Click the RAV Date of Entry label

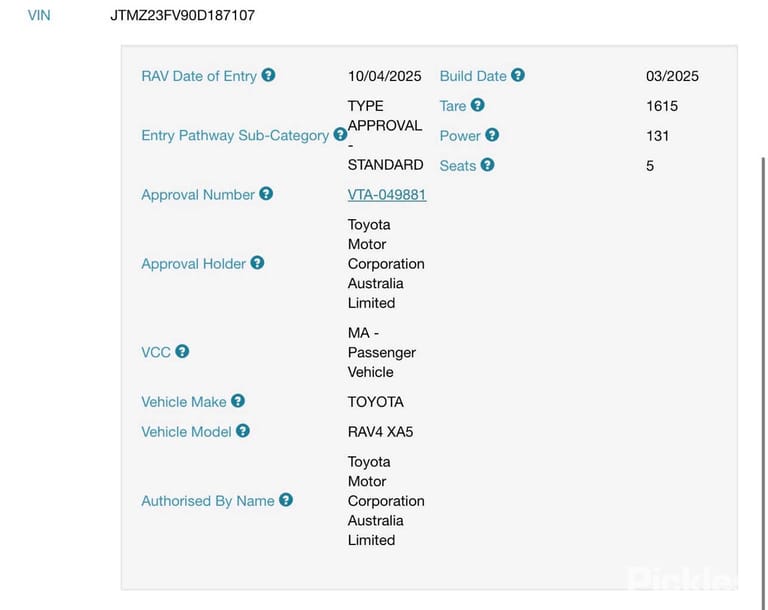click(199, 76)
